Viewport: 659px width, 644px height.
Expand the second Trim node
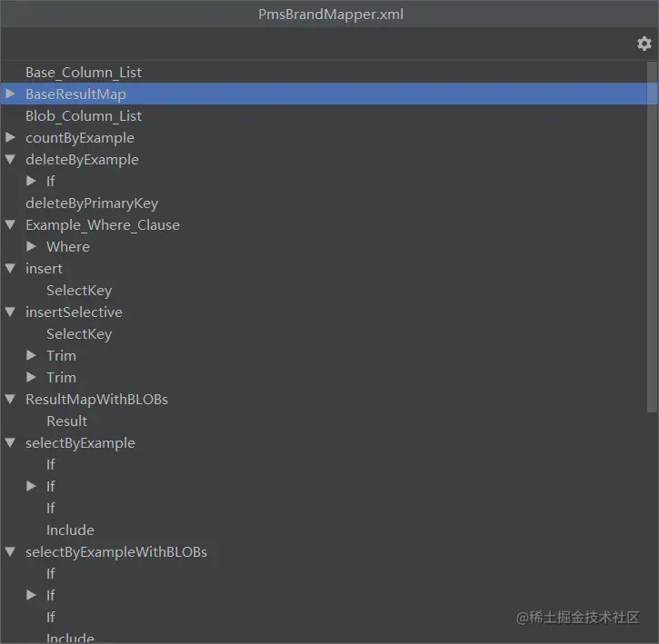(32, 377)
